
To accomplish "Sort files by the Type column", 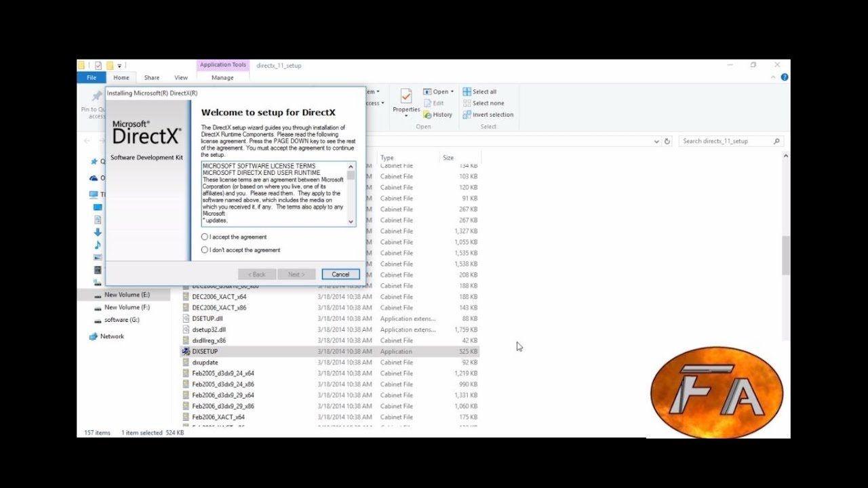I will 387,158.
